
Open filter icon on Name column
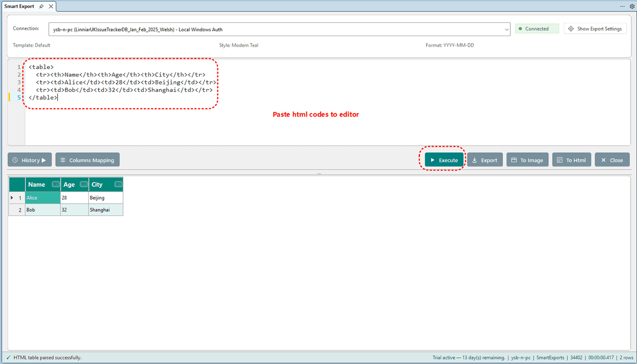(x=55, y=185)
